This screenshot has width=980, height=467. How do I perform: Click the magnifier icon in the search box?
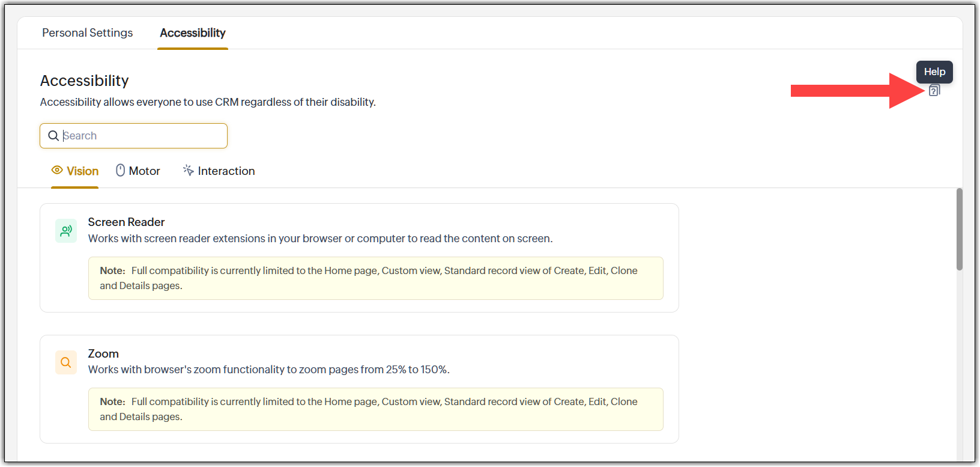tap(53, 136)
